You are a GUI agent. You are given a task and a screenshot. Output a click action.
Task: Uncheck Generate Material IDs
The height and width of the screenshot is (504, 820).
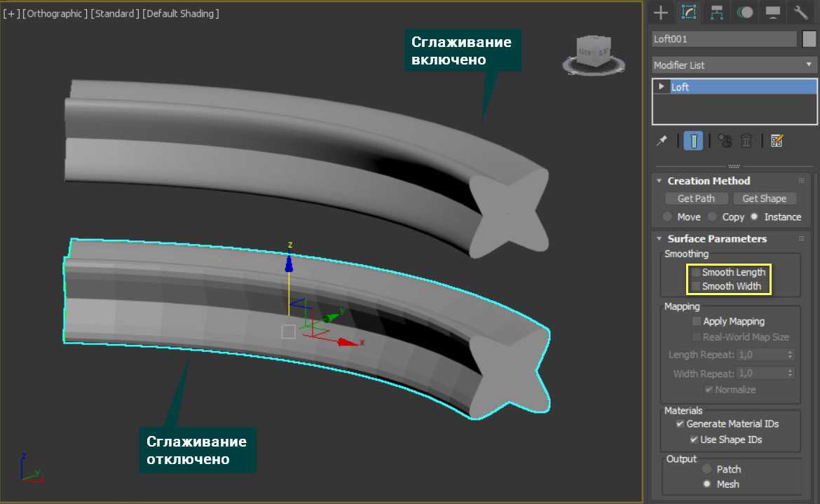coord(680,424)
